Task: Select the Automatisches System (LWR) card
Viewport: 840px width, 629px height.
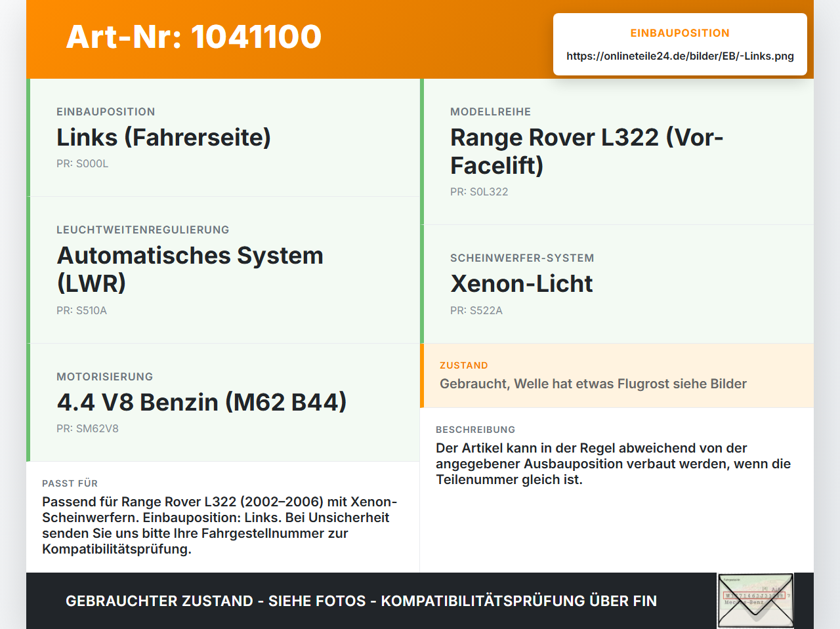Action: pyautogui.click(x=223, y=270)
